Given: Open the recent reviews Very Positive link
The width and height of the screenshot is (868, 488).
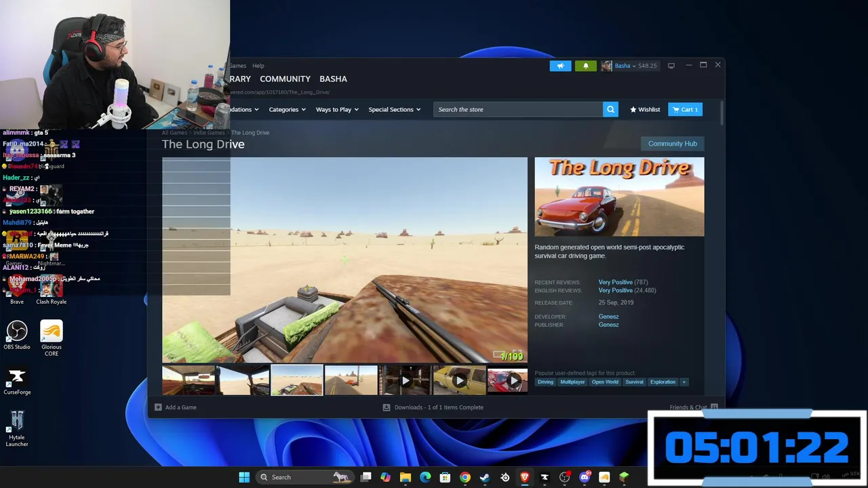Looking at the screenshot, I should (x=615, y=282).
